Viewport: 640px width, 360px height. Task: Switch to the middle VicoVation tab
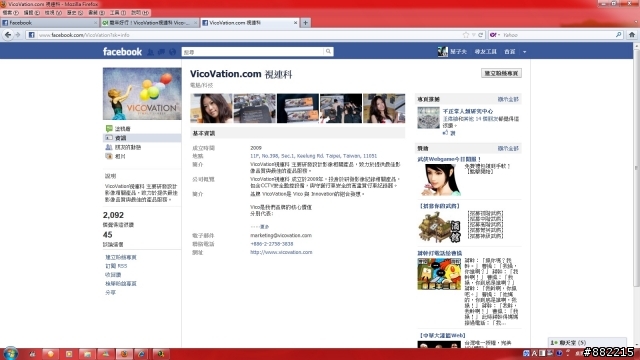[x=149, y=23]
